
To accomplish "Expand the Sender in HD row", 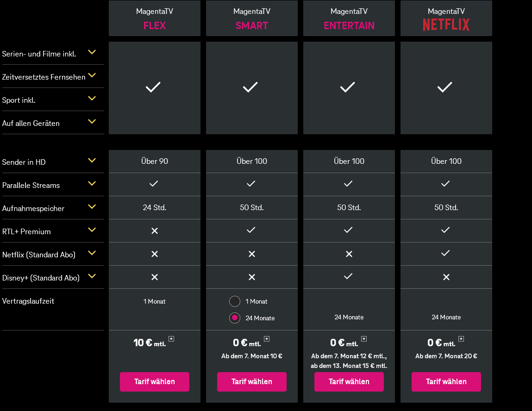I will (92, 161).
